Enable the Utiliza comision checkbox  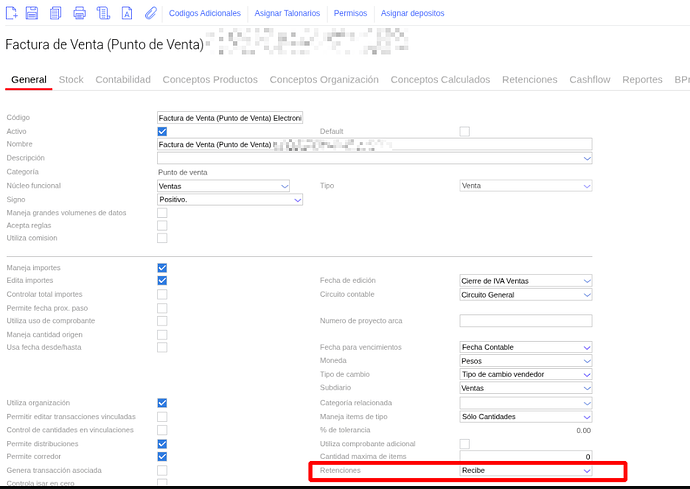[x=162, y=238]
